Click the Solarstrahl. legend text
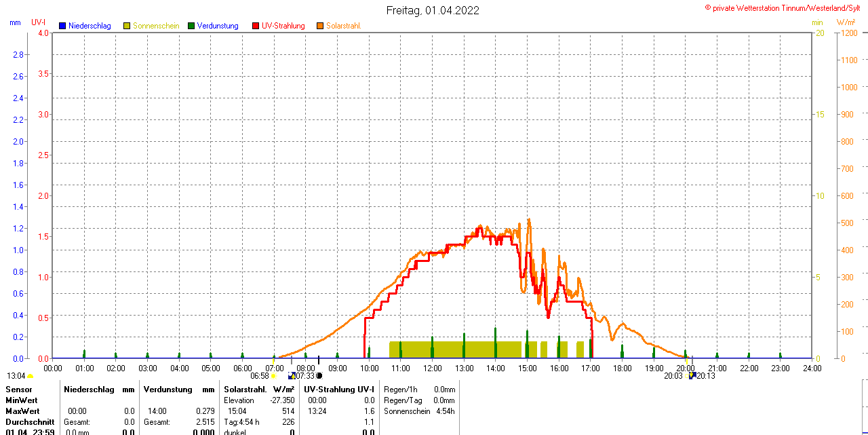The image size is (868, 435). tap(343, 26)
